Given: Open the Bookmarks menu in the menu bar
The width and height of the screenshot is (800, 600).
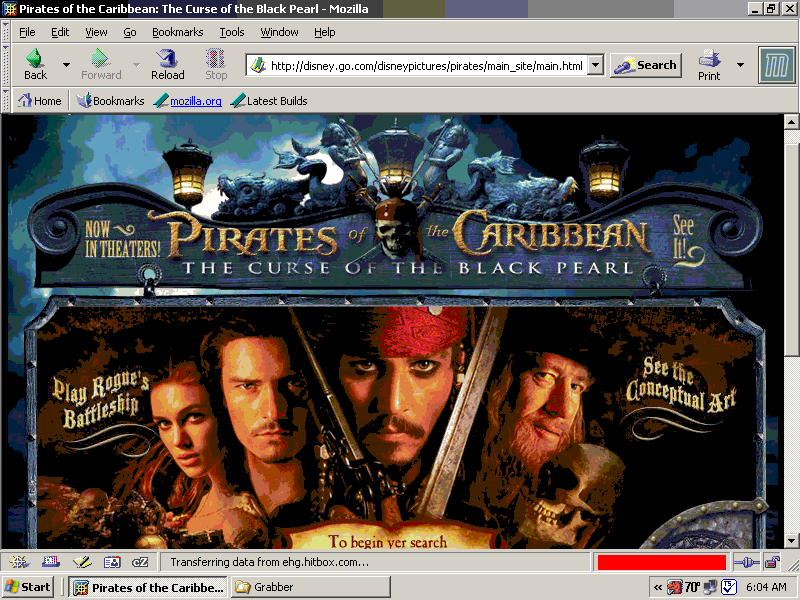Looking at the screenshot, I should click(x=178, y=32).
